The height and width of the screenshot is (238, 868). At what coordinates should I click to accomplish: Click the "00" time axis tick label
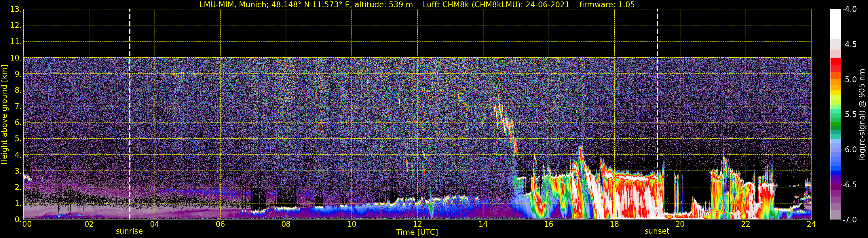click(26, 224)
